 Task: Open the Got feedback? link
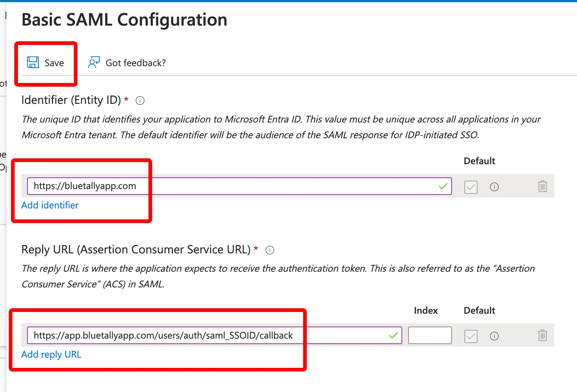click(136, 63)
